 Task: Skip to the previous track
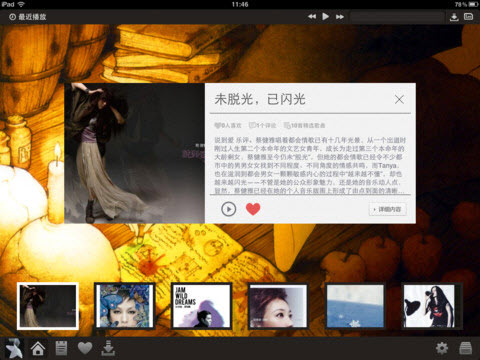pos(312,17)
